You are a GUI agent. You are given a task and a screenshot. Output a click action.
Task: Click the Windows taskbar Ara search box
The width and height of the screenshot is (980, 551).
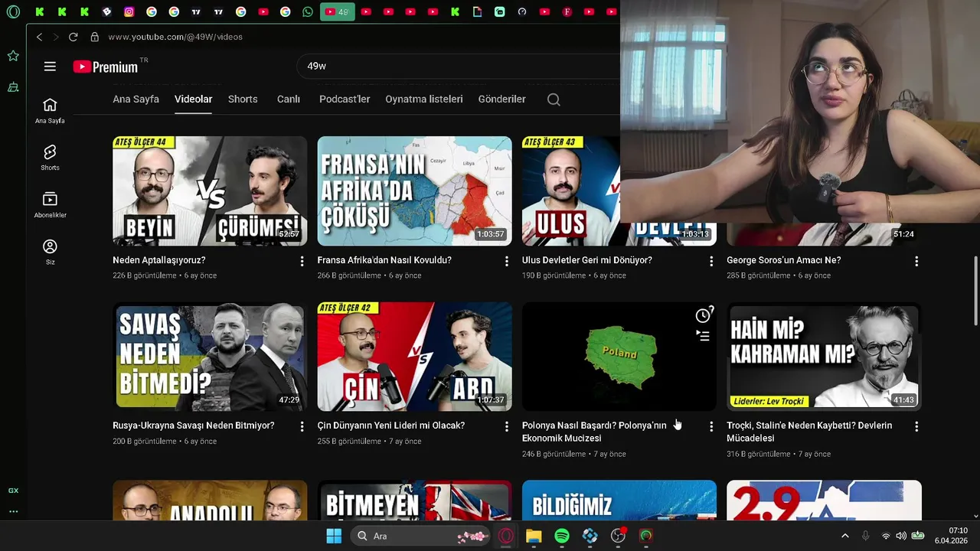click(x=420, y=536)
